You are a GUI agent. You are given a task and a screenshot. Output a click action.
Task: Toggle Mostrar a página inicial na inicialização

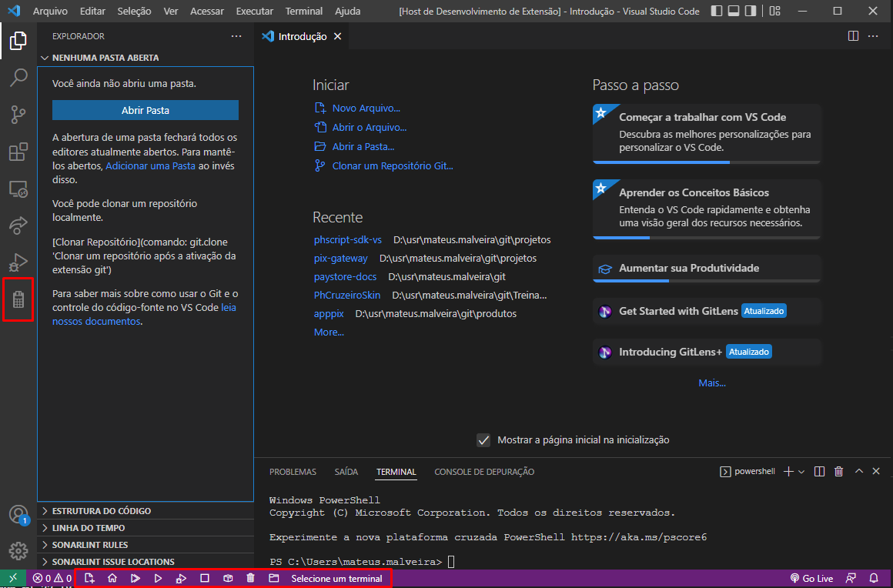click(x=483, y=440)
